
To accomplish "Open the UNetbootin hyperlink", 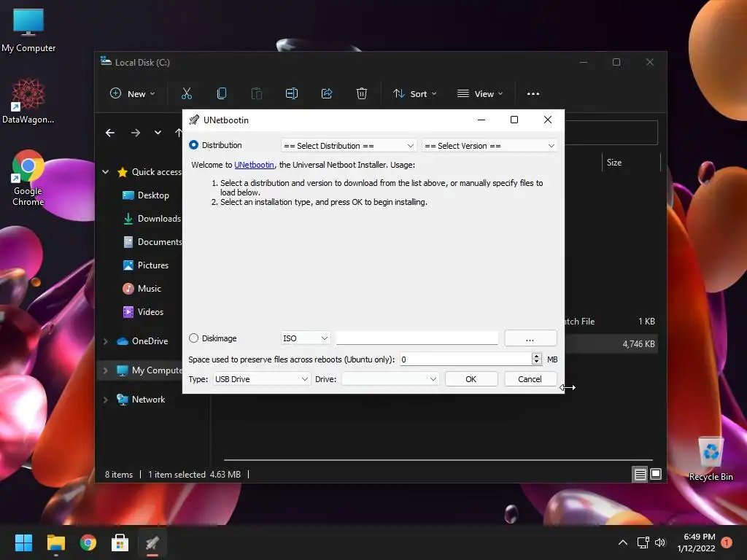I will (x=254, y=165).
